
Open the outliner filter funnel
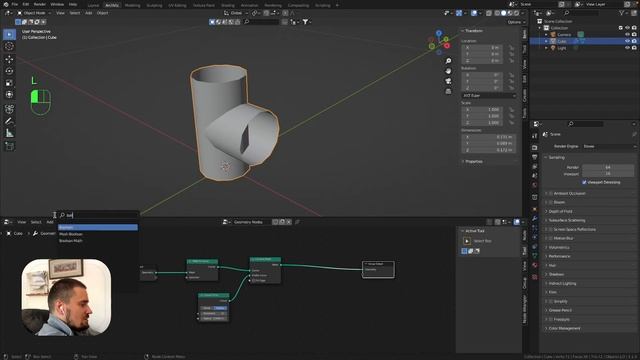(x=622, y=13)
